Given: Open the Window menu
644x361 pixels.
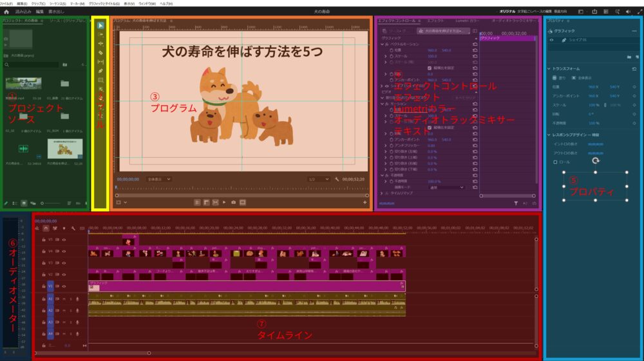Looking at the screenshot, I should (x=147, y=4).
